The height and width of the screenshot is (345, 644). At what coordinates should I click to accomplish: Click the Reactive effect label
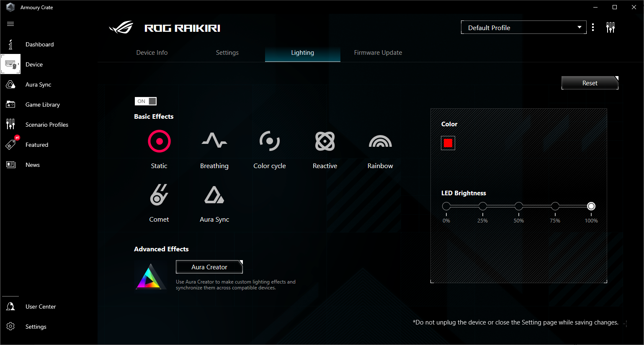pyautogui.click(x=325, y=166)
